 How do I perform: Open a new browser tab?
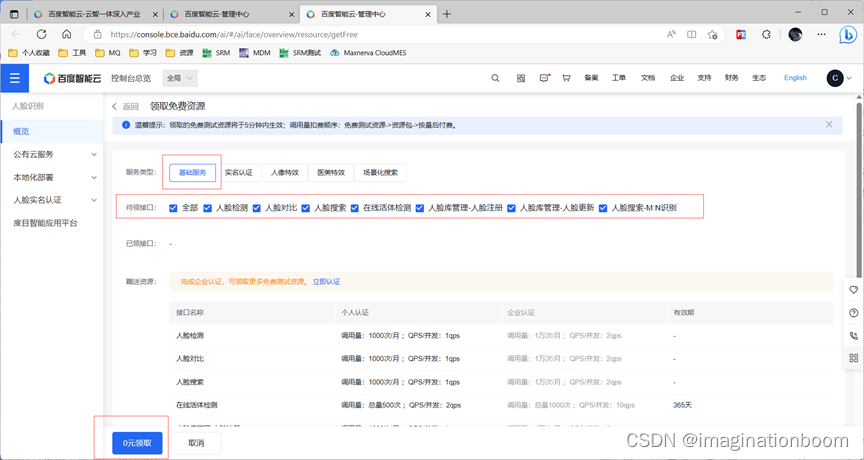coord(447,14)
